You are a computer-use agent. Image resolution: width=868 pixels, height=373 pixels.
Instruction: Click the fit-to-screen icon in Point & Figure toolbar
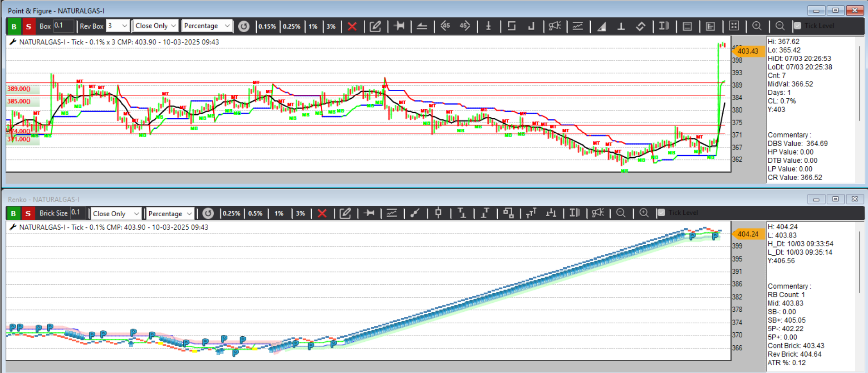[734, 26]
